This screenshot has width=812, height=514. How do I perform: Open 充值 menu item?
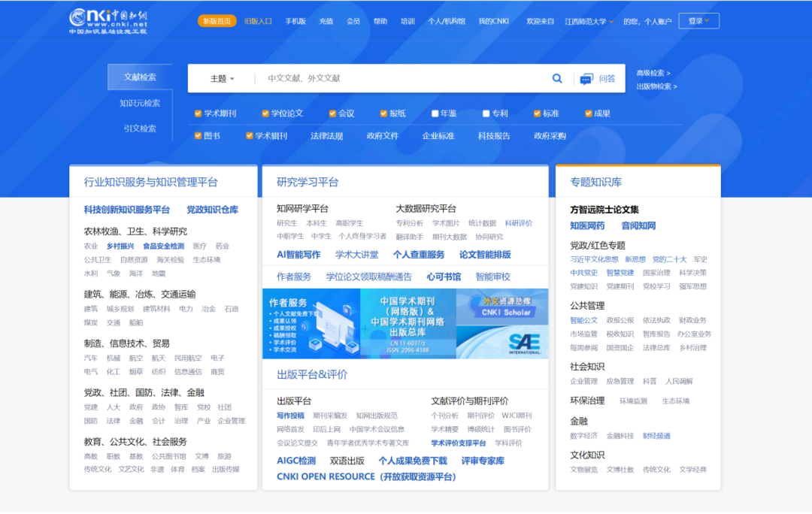coord(326,21)
